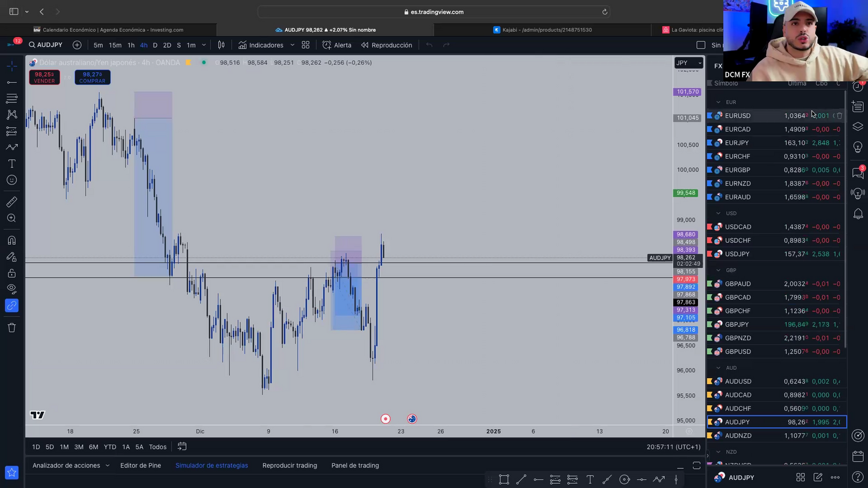
Task: Click the Alerta button
Action: [337, 45]
